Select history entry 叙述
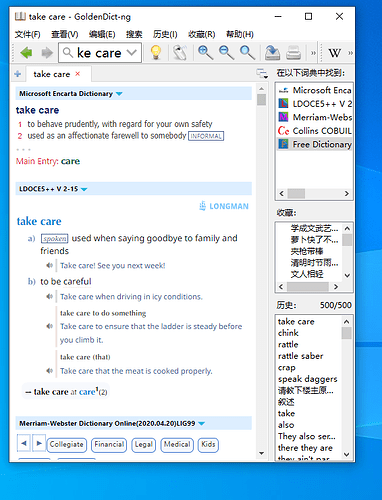This screenshot has height=500, width=382. [286, 402]
